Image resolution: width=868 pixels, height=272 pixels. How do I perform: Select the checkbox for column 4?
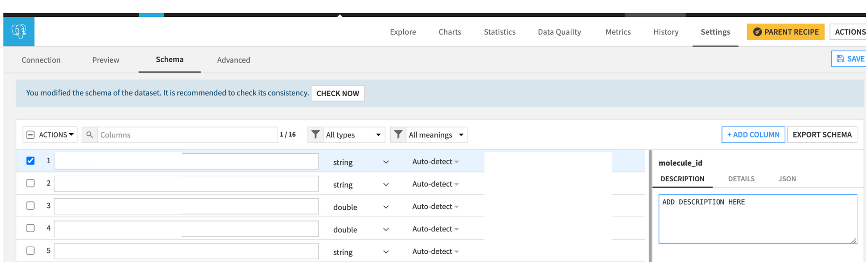30,228
